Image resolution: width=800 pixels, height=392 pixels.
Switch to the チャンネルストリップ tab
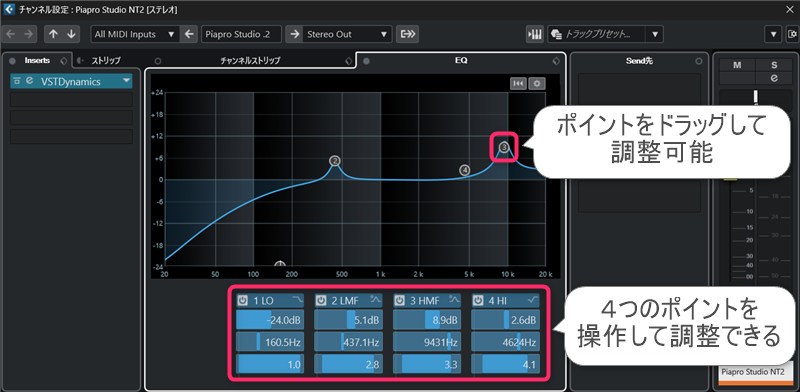click(x=250, y=61)
